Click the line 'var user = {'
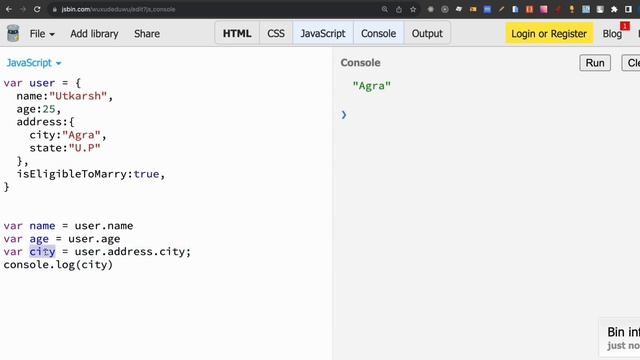The height and width of the screenshot is (360, 640). [42, 83]
